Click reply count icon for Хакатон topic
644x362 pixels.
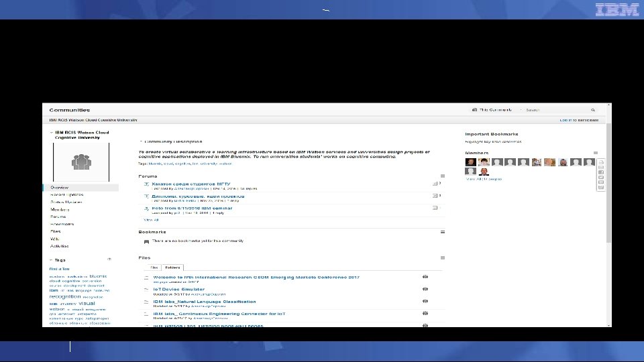[435, 184]
